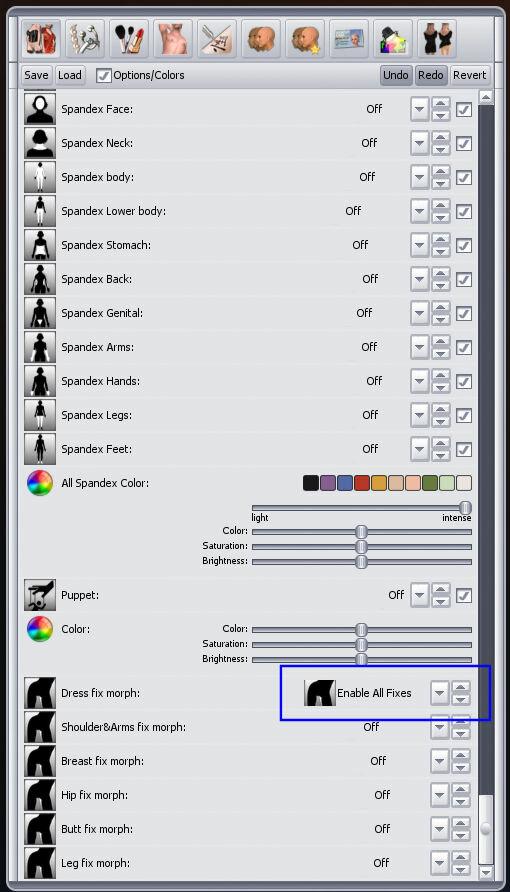Open the starred heads favorites icon
510x892 pixels.
pyautogui.click(x=305, y=39)
